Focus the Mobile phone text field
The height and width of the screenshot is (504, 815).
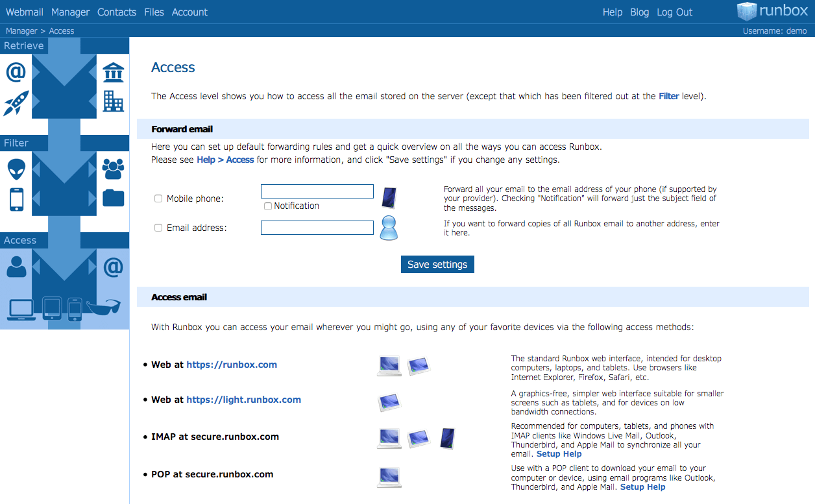(x=317, y=191)
